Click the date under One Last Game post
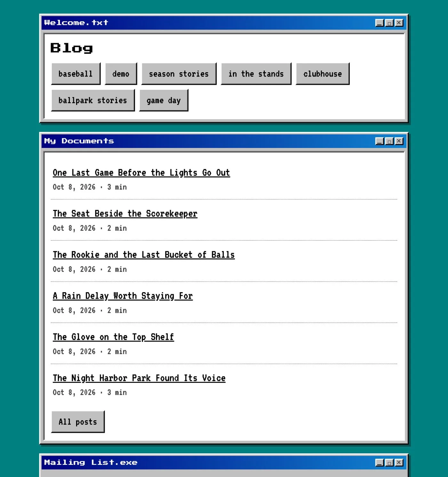Image resolution: width=448 pixels, height=477 pixels. point(74,187)
